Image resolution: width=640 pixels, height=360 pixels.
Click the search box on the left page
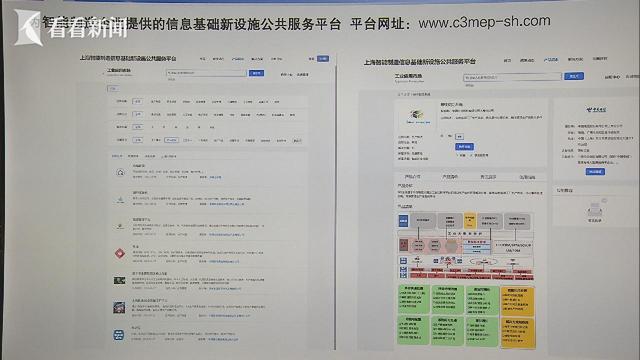click(206, 73)
